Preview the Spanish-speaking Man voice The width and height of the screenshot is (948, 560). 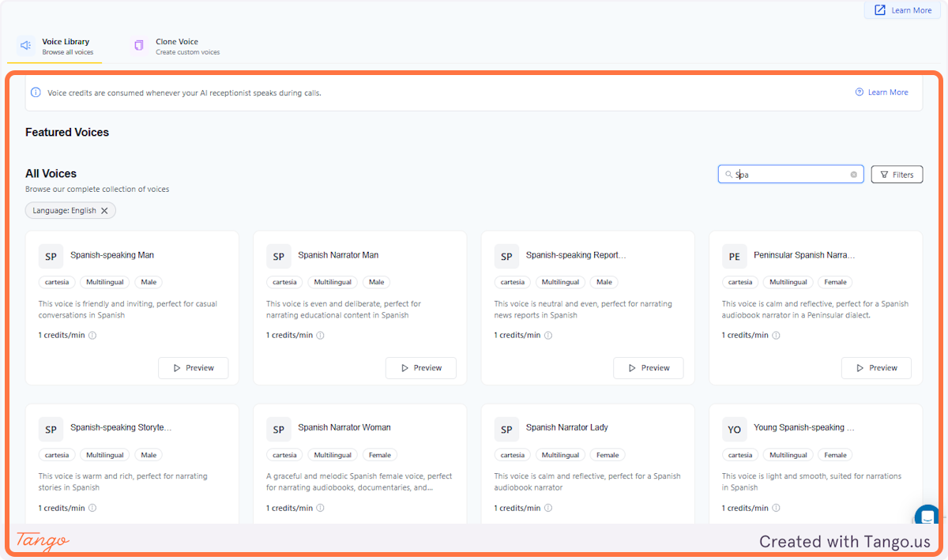point(194,368)
